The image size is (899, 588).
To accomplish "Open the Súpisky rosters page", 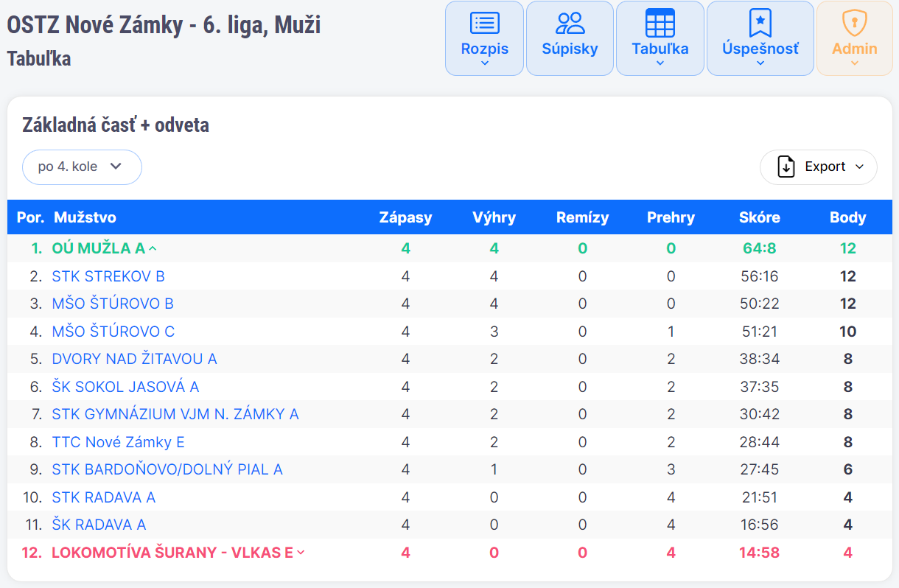I will pos(570,38).
